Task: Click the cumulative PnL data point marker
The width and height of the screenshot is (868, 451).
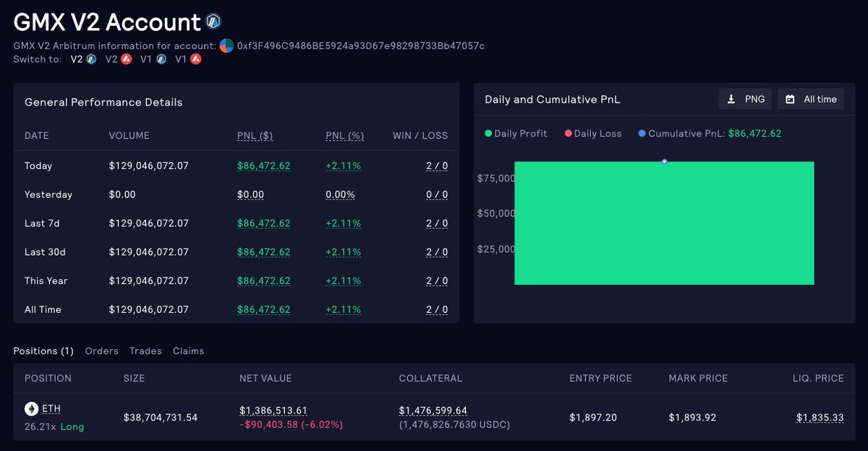Action: click(664, 161)
